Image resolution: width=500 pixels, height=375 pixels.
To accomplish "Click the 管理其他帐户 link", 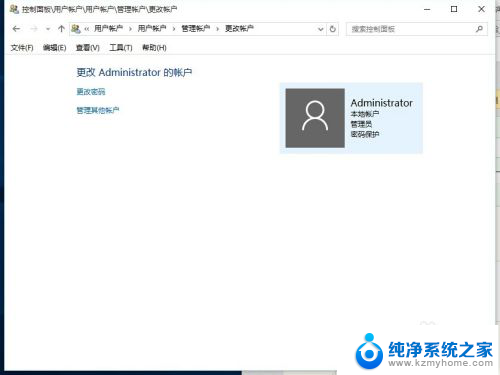I will 98,110.
